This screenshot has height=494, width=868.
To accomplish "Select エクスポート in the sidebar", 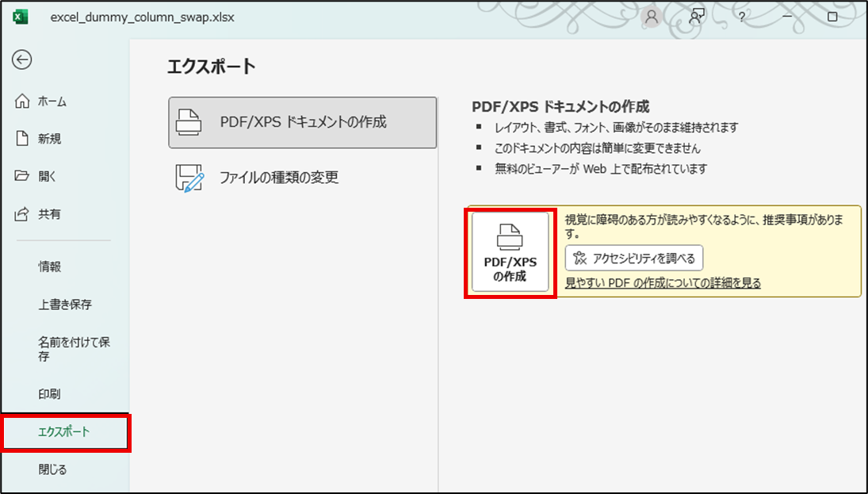I will (x=64, y=432).
